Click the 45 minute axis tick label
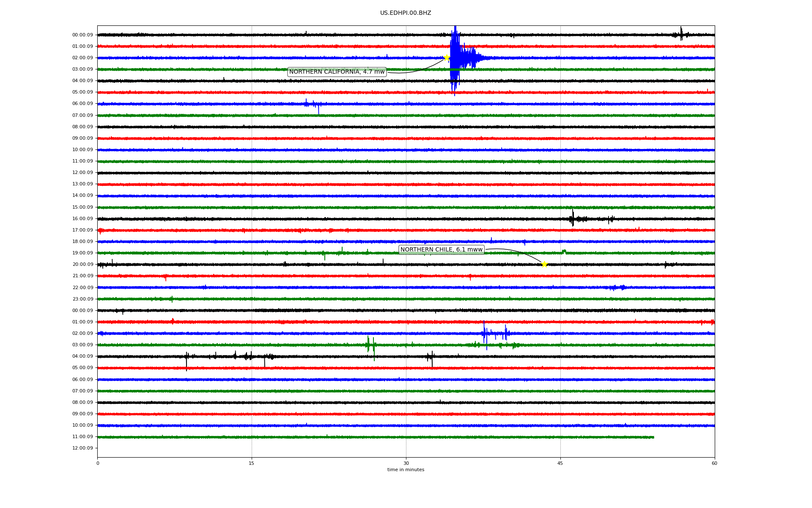 (x=560, y=463)
